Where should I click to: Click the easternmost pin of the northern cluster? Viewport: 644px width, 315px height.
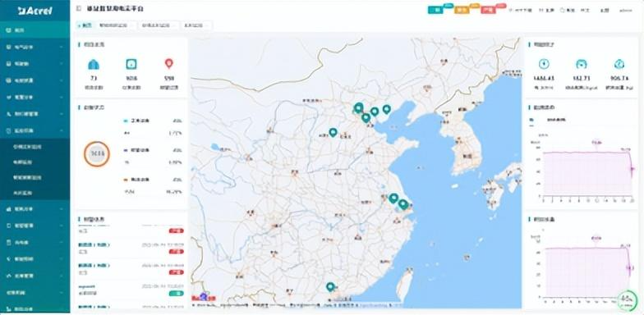pos(386,109)
